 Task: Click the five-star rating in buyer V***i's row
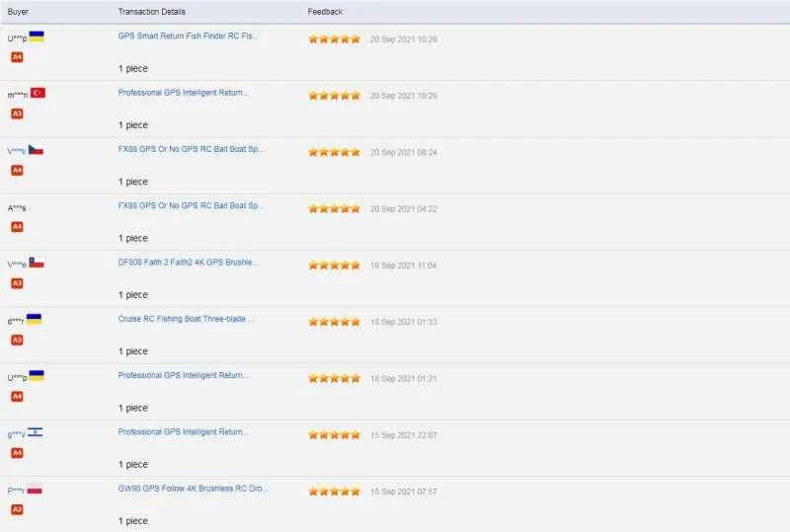pos(335,152)
